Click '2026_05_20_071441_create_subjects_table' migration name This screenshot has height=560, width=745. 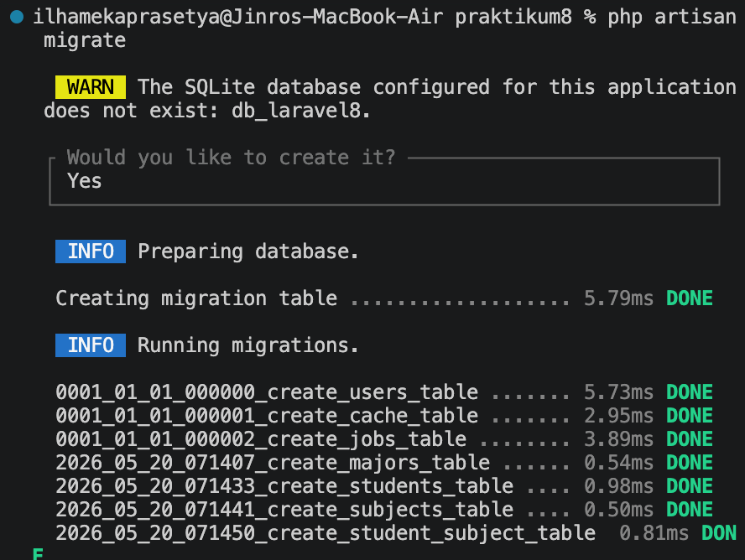284,510
